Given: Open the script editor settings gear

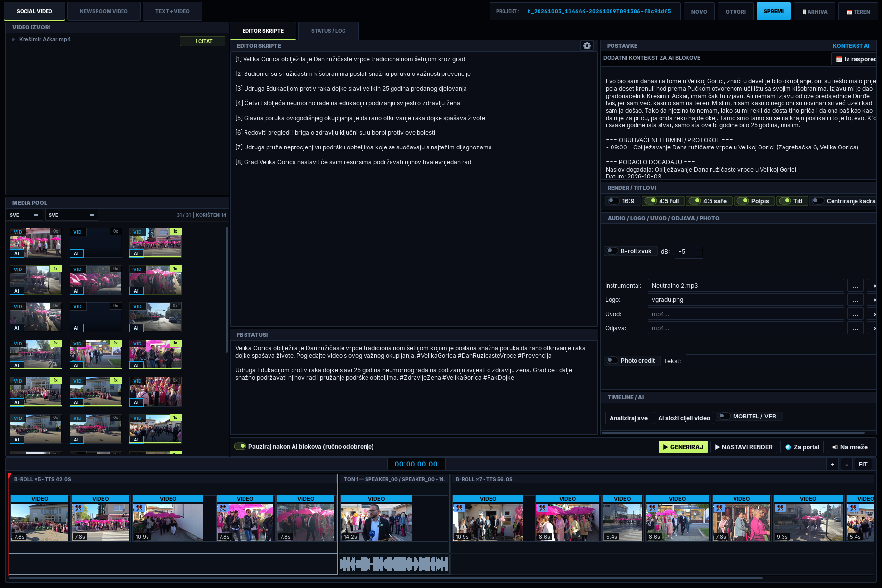Looking at the screenshot, I should [x=587, y=46].
